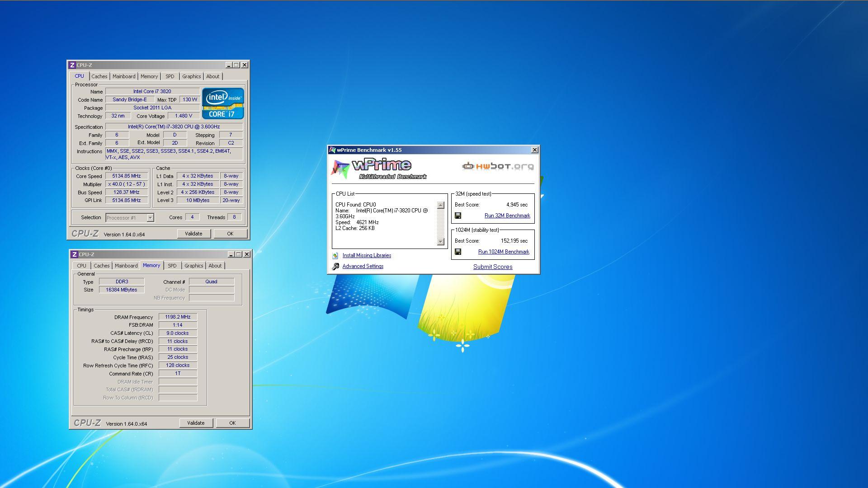The height and width of the screenshot is (488, 868).
Task: Click the CPU-Z title bar icon of the CPU window
Action: pos(72,65)
